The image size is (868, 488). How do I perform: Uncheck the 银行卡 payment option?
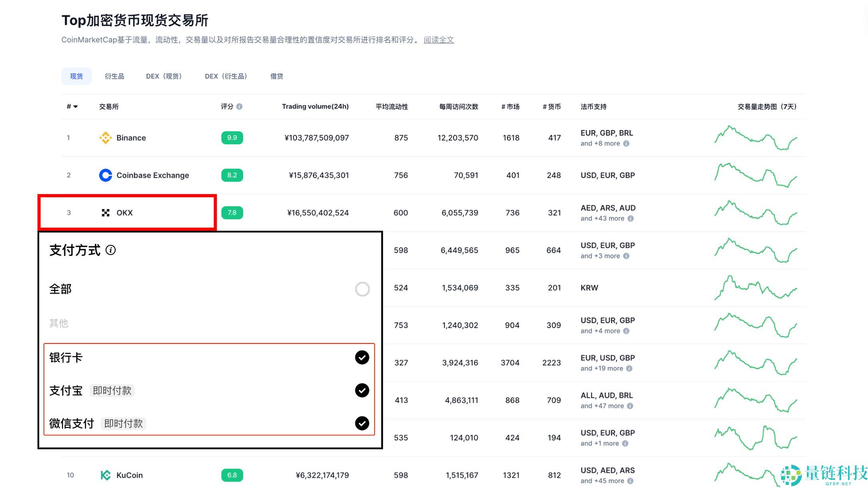click(x=362, y=358)
